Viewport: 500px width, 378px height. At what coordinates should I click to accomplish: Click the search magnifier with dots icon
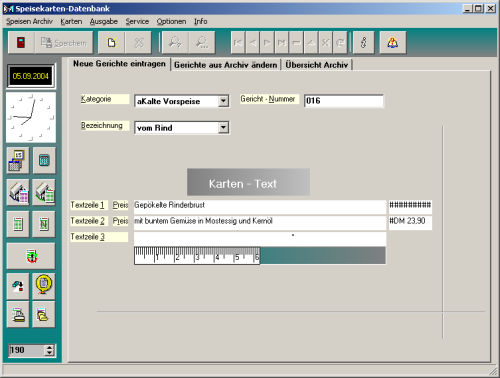click(x=202, y=43)
